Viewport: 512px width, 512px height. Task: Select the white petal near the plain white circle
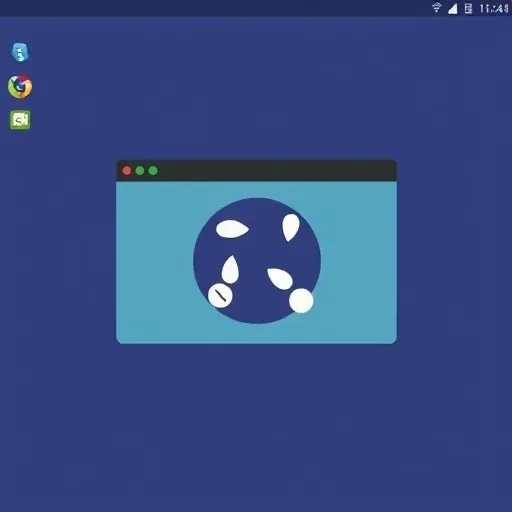click(280, 279)
